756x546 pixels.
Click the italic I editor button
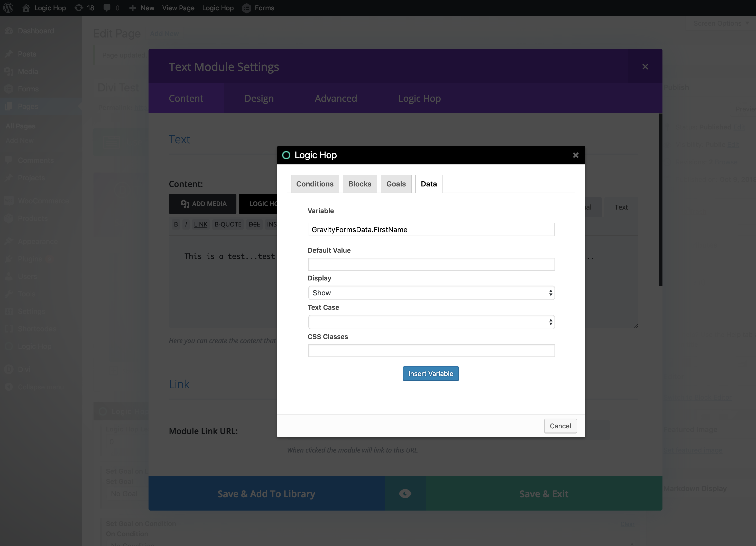[186, 224]
